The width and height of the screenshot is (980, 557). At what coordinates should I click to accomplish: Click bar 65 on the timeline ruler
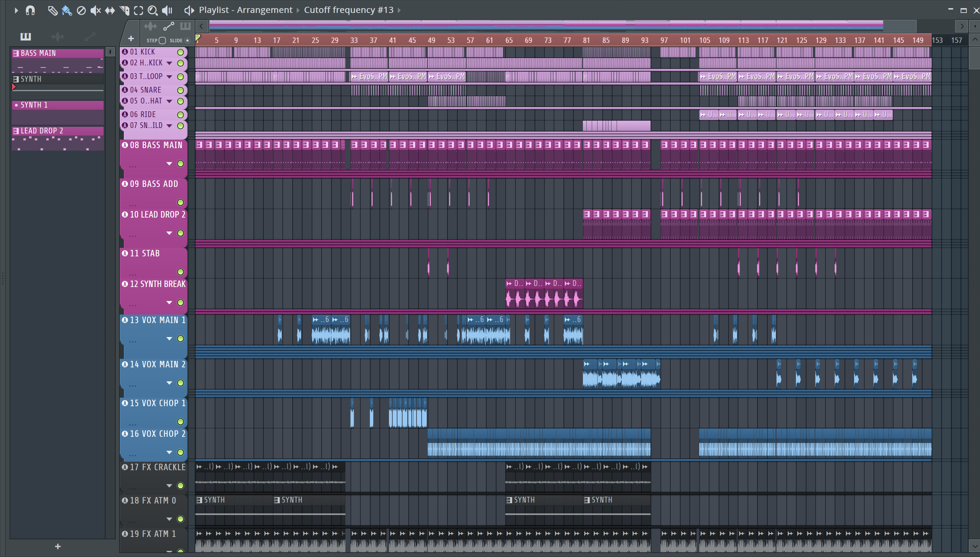(x=509, y=40)
